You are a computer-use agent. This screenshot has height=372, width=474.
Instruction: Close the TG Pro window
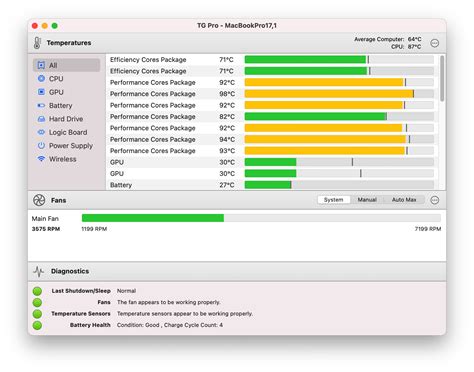[35, 26]
